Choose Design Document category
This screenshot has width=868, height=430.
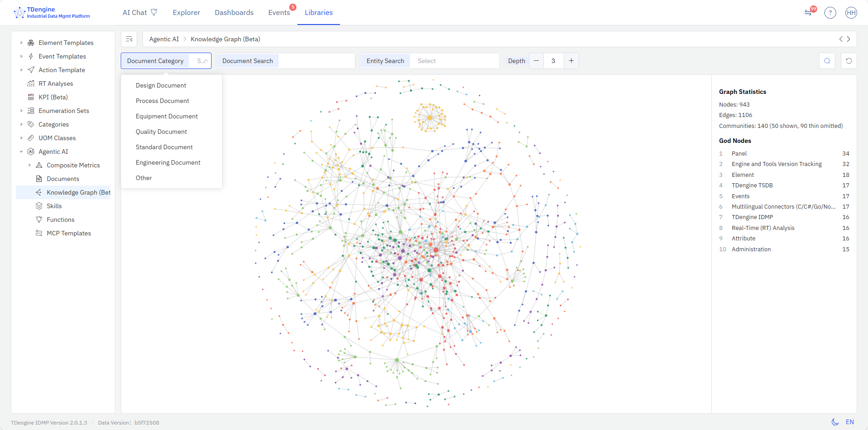172,85
